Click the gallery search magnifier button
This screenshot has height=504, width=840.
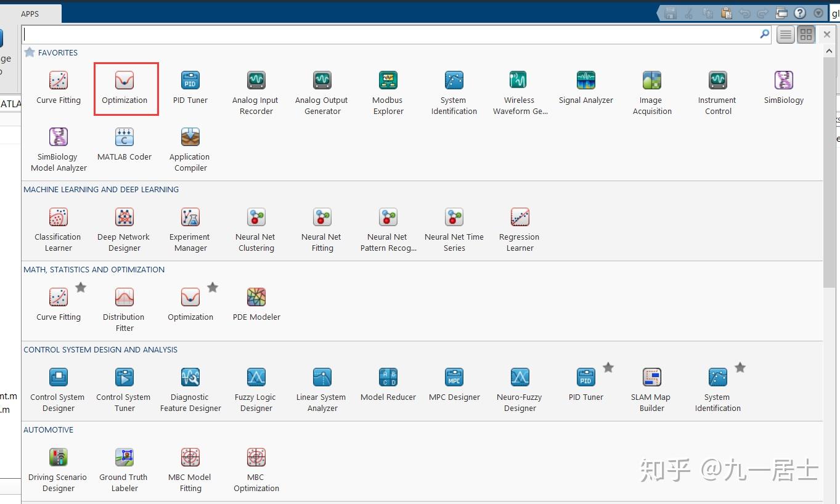[x=764, y=35]
